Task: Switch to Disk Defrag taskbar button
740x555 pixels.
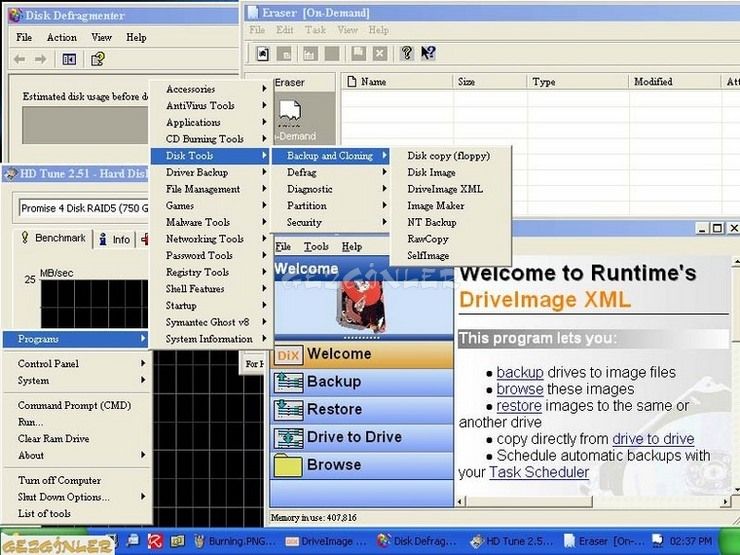Action: pos(418,541)
